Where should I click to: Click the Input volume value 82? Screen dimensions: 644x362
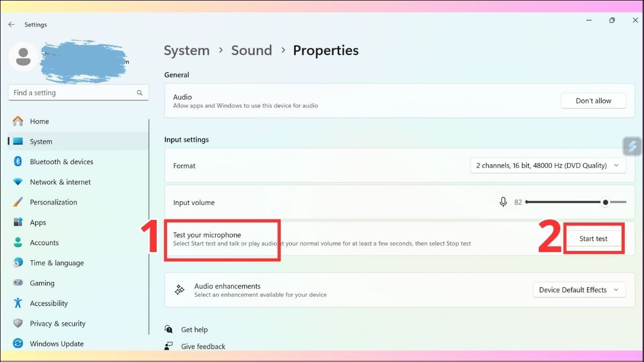(518, 202)
